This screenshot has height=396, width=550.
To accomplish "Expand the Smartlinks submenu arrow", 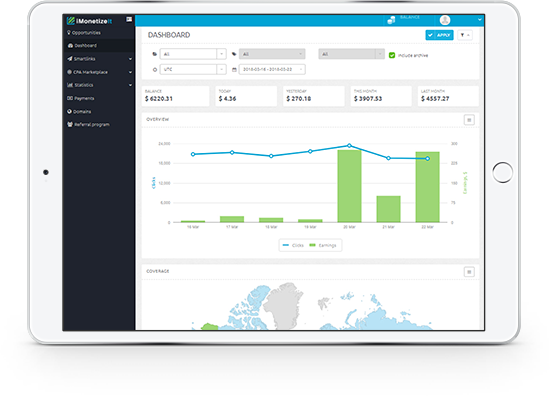I will pyautogui.click(x=130, y=59).
